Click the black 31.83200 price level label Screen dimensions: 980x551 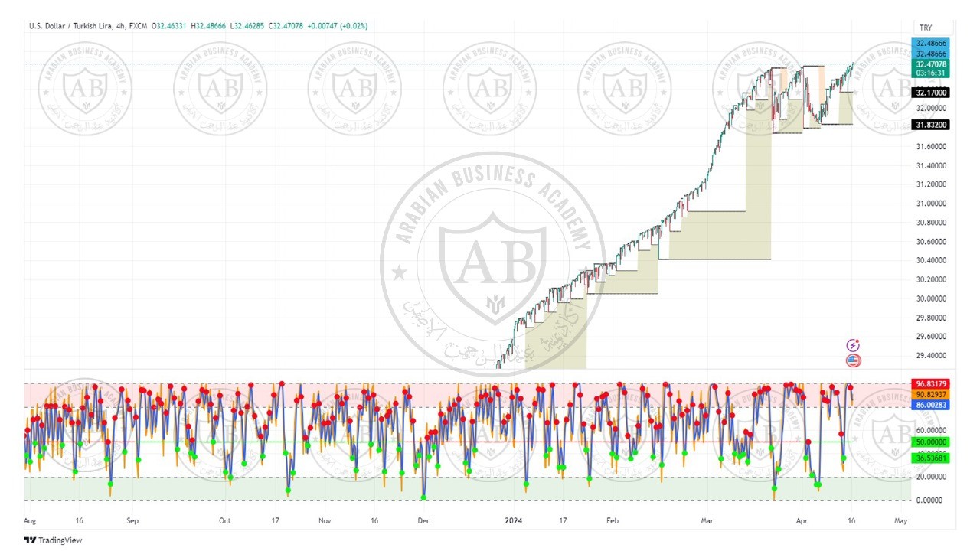[x=931, y=125]
